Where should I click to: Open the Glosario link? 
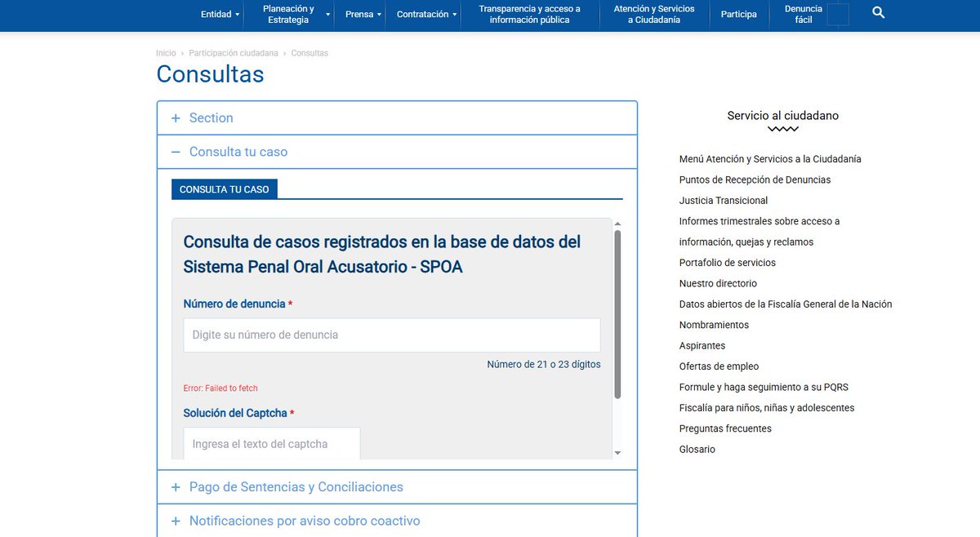pos(697,450)
